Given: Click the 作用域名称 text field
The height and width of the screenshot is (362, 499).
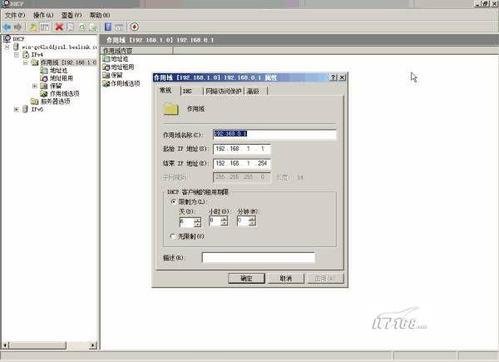Looking at the screenshot, I should pos(275,134).
